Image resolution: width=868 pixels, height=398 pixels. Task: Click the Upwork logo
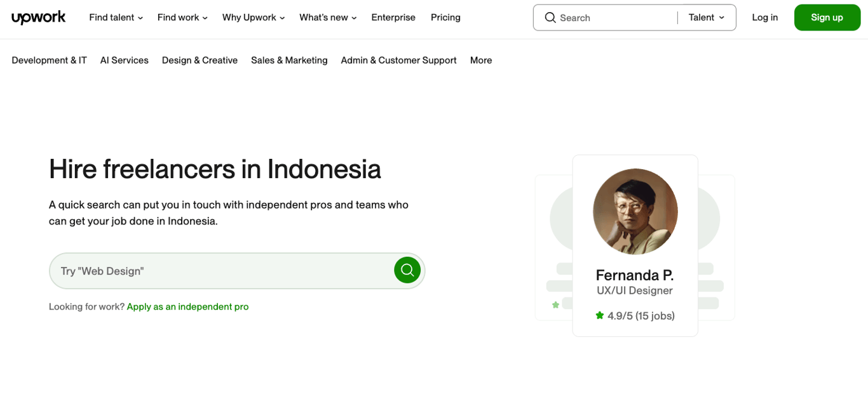(x=38, y=17)
